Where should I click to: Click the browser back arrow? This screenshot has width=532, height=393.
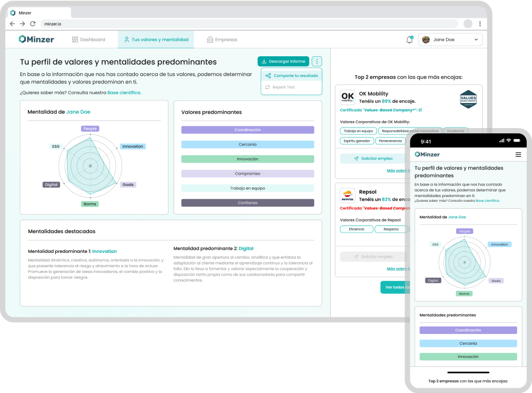tap(13, 24)
